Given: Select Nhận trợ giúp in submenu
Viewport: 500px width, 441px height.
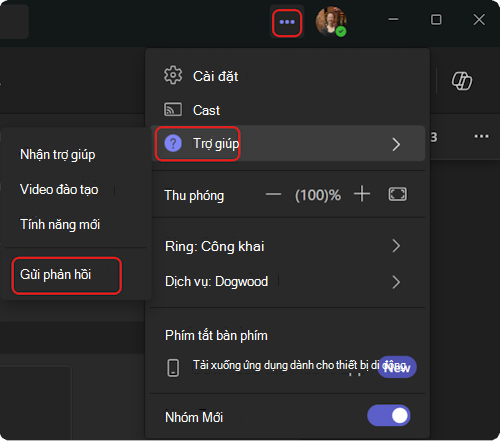Looking at the screenshot, I should click(58, 155).
